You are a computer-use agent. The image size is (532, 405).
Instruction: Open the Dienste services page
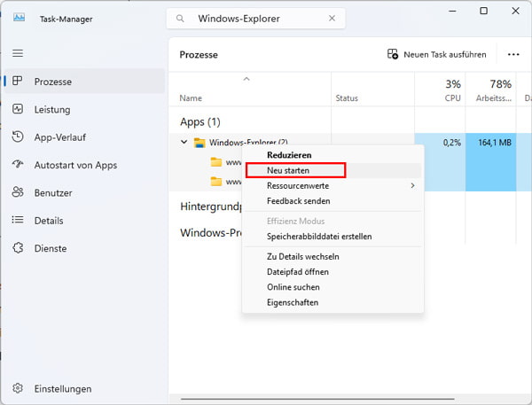[x=84, y=248]
